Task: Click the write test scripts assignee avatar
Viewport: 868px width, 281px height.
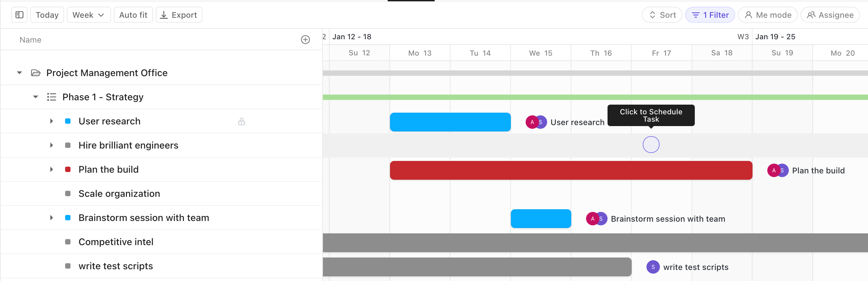Action: [x=653, y=267]
